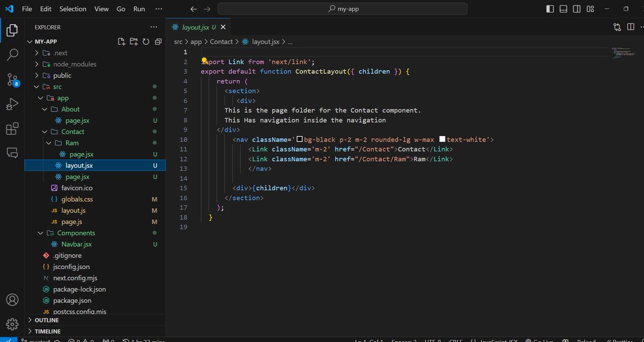This screenshot has width=644, height=342.
Task: Toggle the bottom Panel layout button
Action: (x=563, y=9)
